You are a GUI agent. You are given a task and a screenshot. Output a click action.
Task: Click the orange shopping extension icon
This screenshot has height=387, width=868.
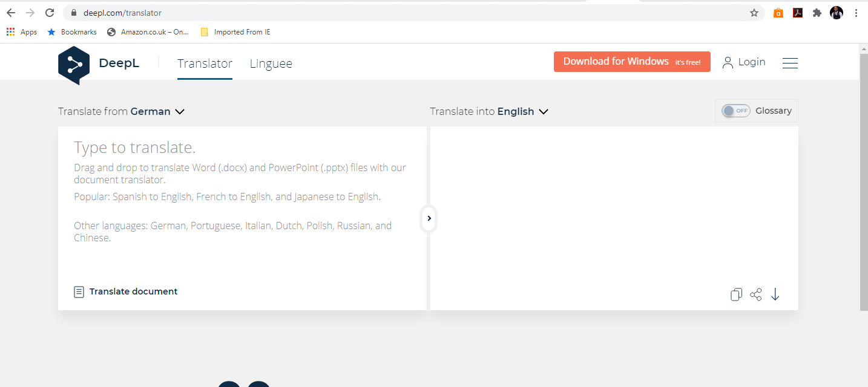pos(778,13)
